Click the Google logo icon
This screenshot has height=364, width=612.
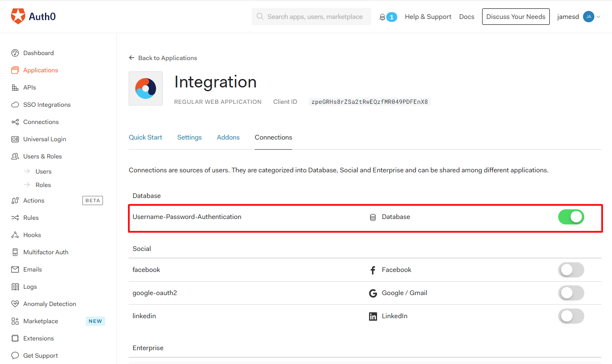373,293
